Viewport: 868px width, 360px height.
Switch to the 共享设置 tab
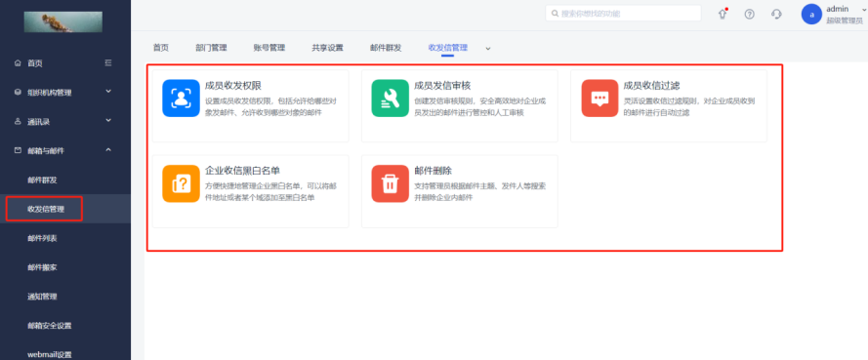point(327,48)
